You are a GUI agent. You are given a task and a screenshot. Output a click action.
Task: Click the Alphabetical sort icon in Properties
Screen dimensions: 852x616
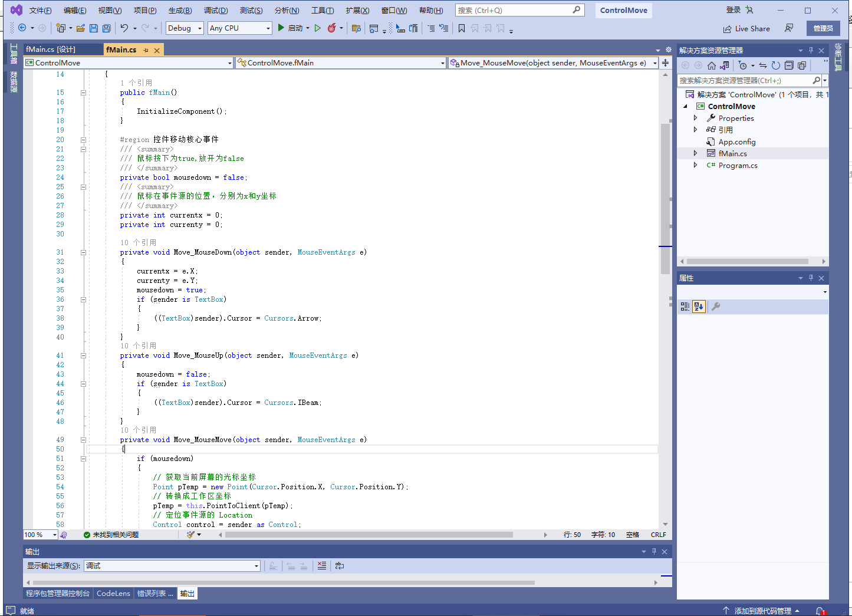click(x=699, y=307)
